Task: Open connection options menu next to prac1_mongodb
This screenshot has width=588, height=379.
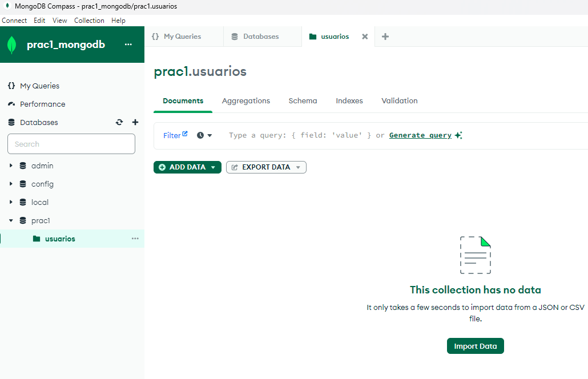Action: (x=128, y=44)
